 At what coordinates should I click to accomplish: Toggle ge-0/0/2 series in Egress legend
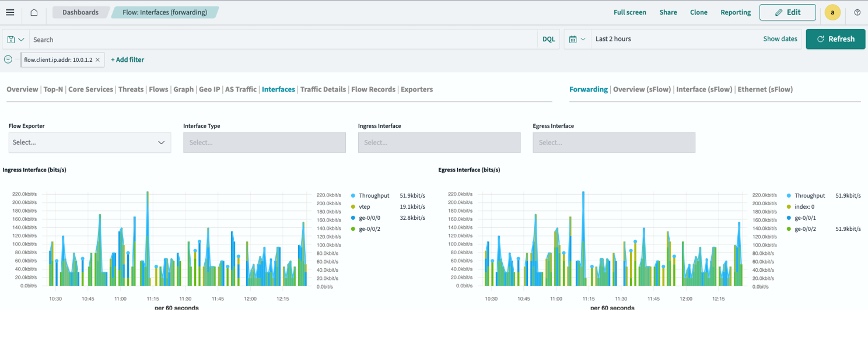pos(806,229)
